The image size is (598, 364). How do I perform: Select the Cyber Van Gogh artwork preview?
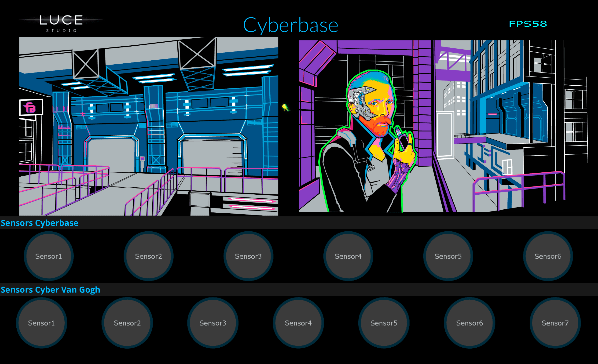[444, 126]
